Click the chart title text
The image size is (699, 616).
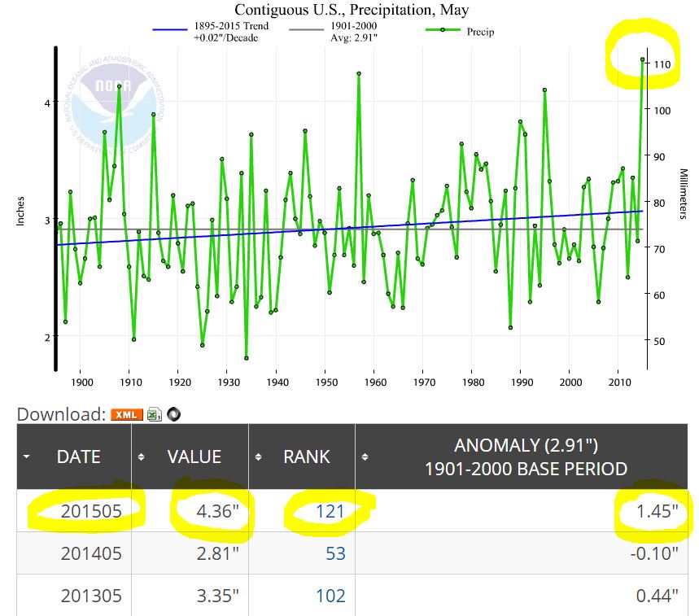pos(351,10)
